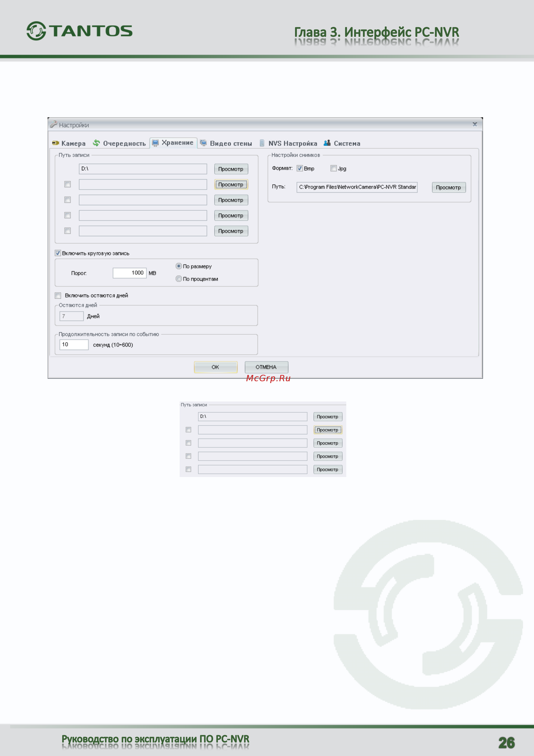Screen dimensions: 534x756
Task: Click the event duration 10 seconds field
Action: click(x=74, y=345)
